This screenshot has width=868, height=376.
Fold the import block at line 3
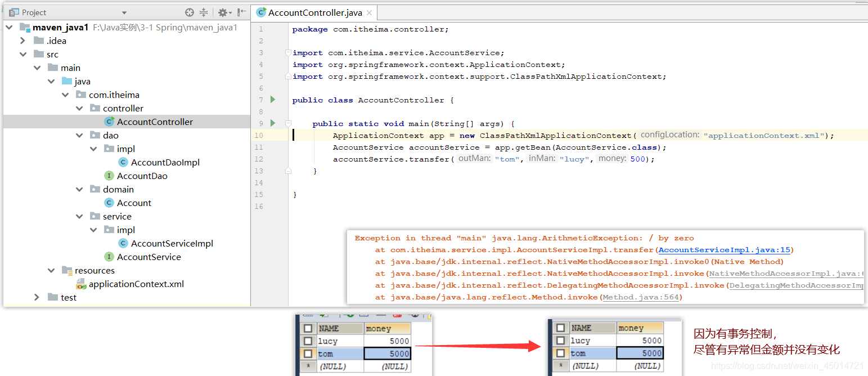(288, 53)
